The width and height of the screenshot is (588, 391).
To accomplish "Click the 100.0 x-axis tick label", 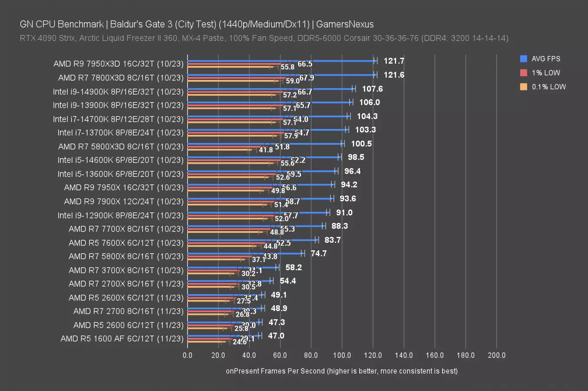I will (x=342, y=355).
